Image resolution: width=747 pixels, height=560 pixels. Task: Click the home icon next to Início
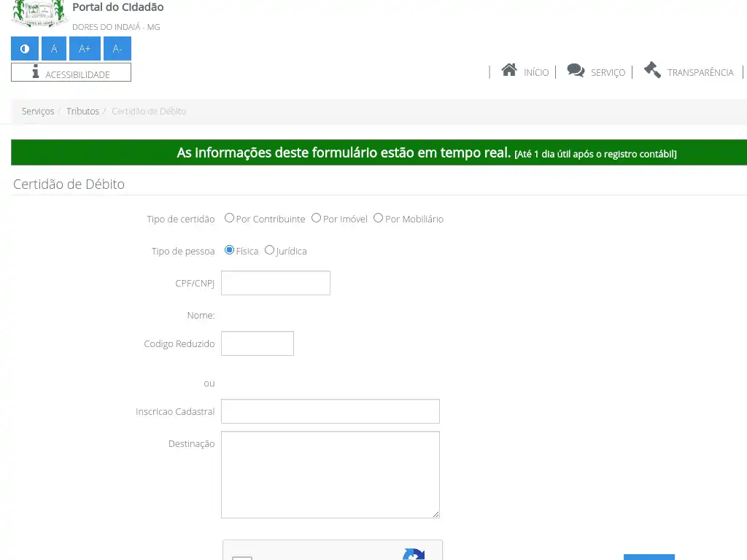pyautogui.click(x=509, y=70)
